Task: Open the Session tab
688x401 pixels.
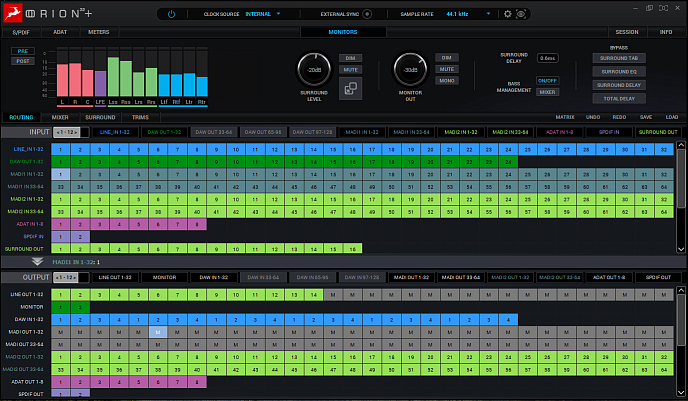Action: click(627, 32)
